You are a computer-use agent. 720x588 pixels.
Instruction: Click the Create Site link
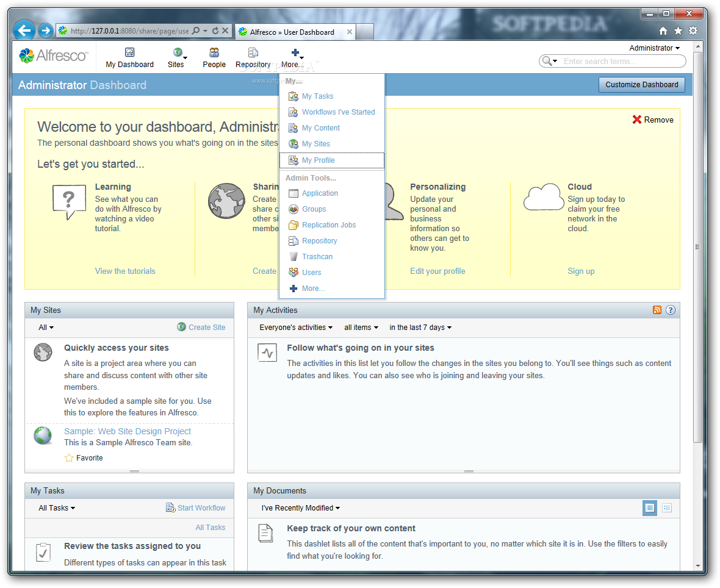207,328
